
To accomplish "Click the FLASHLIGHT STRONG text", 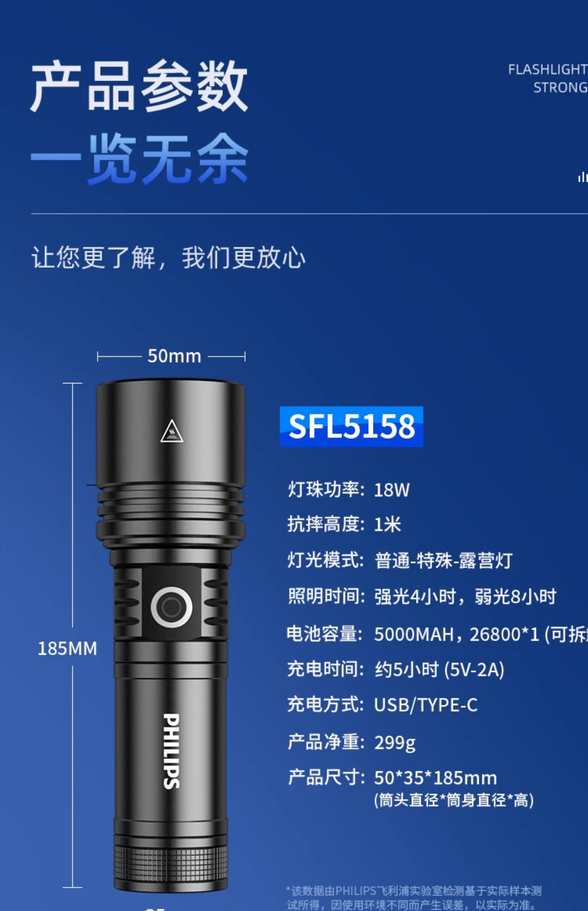I will pos(548,79).
